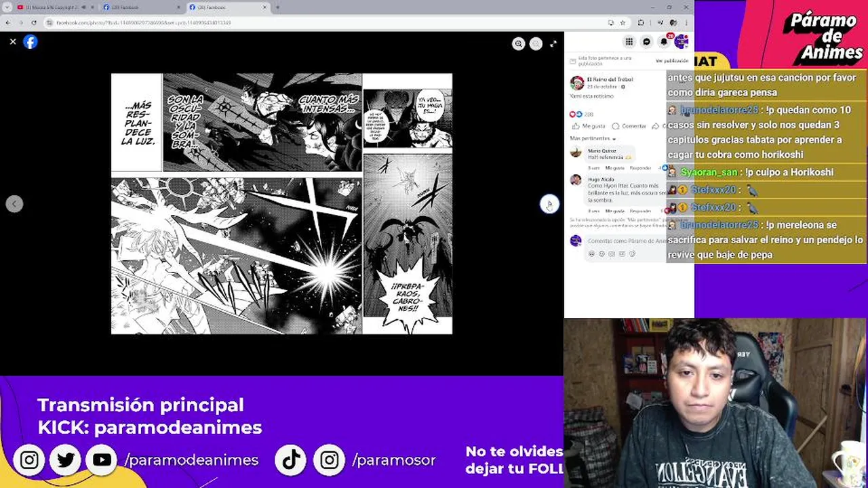Click the comment input field
This screenshot has width=868, height=488.
(x=627, y=241)
